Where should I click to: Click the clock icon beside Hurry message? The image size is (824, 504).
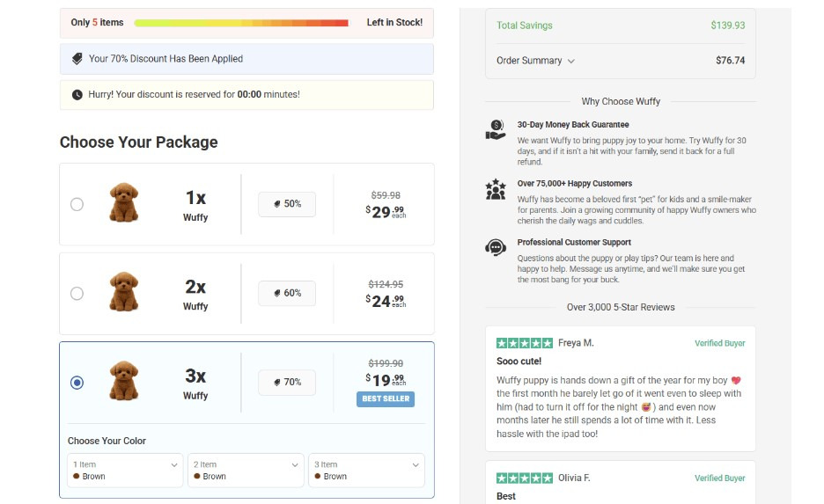(77, 94)
